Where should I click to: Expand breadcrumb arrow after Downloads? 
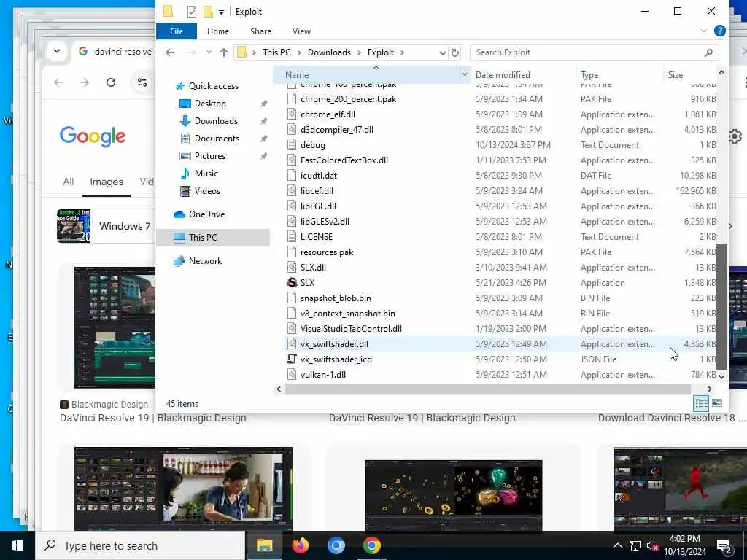point(359,52)
